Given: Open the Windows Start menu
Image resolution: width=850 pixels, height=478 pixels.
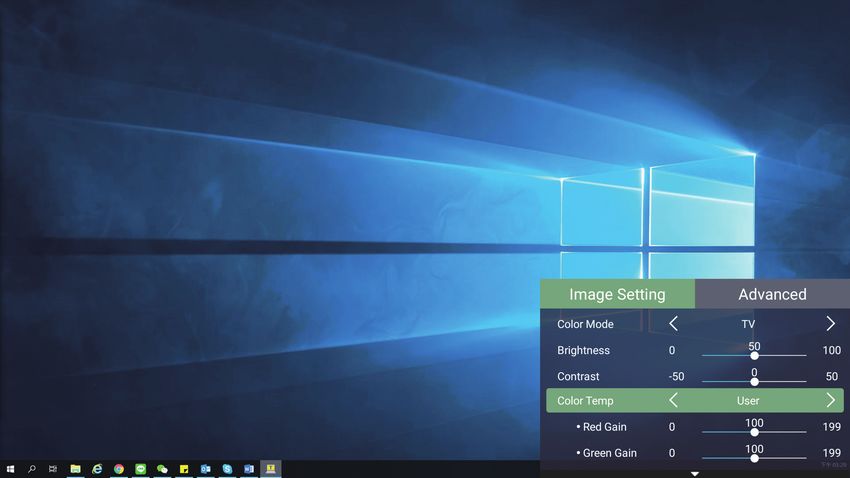Looking at the screenshot, I should point(10,469).
